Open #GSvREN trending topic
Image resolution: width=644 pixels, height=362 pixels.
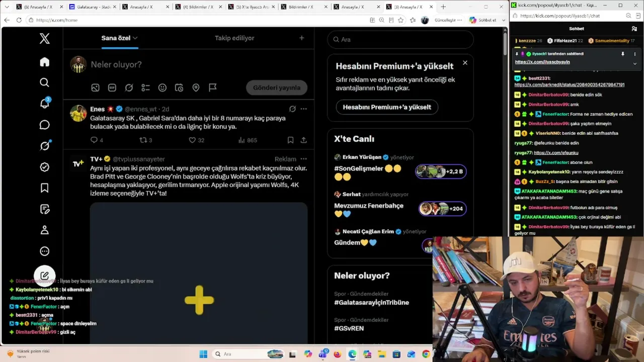(349, 329)
